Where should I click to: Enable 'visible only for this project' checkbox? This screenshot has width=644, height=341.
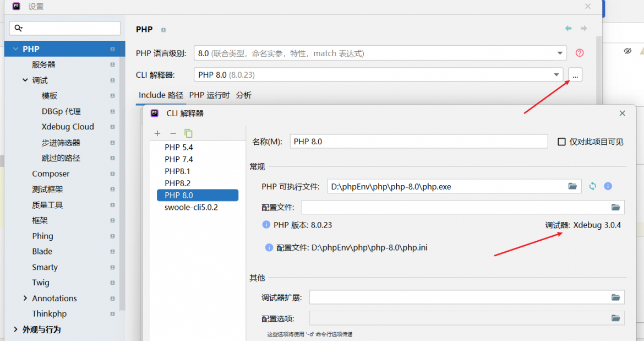[x=561, y=142]
